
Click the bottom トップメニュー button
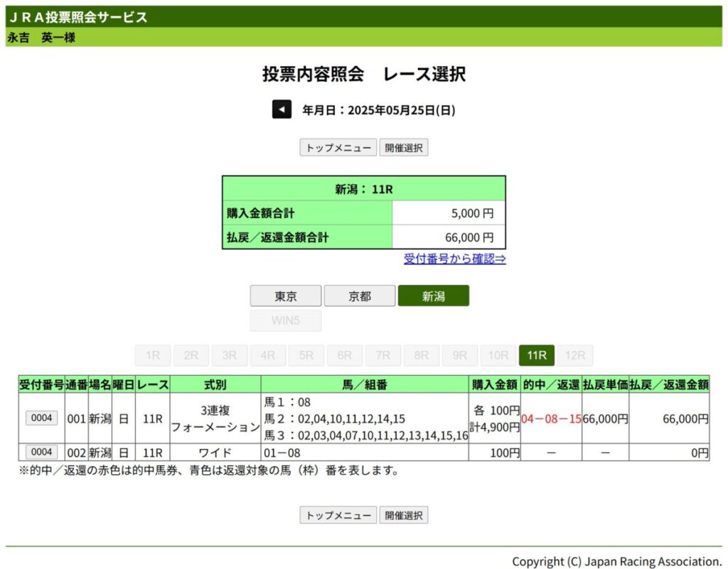pyautogui.click(x=338, y=515)
